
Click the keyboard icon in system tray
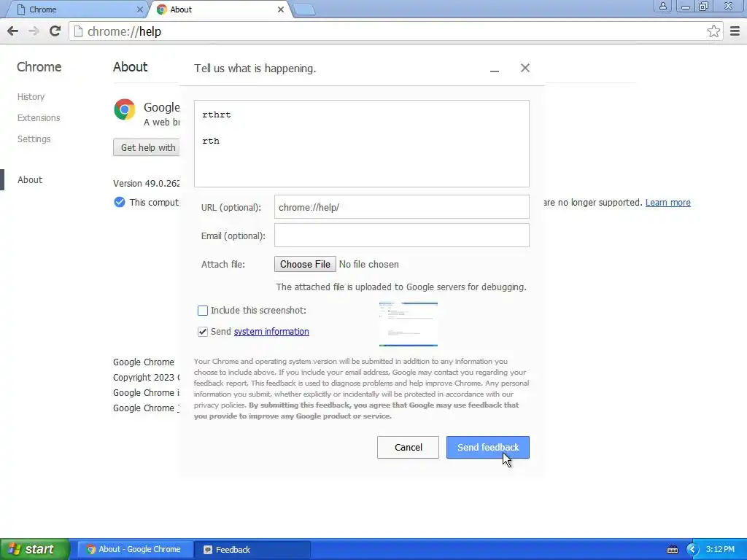[672, 550]
